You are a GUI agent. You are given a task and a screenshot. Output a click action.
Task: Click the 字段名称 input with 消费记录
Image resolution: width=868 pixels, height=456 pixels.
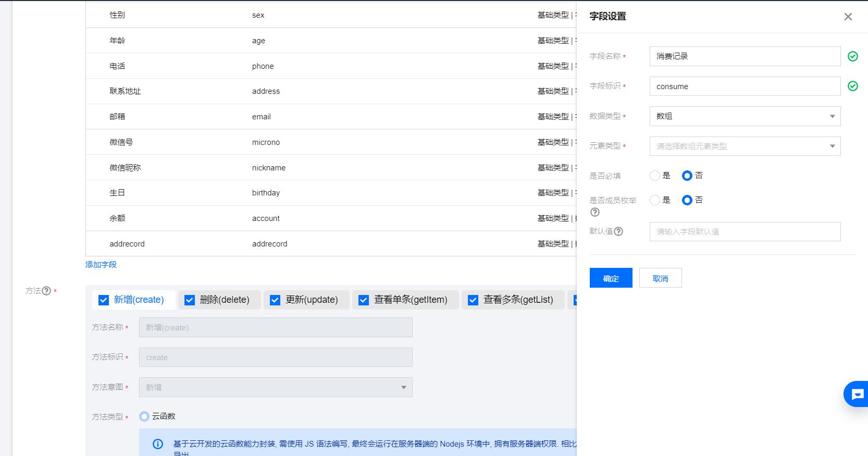[745, 56]
